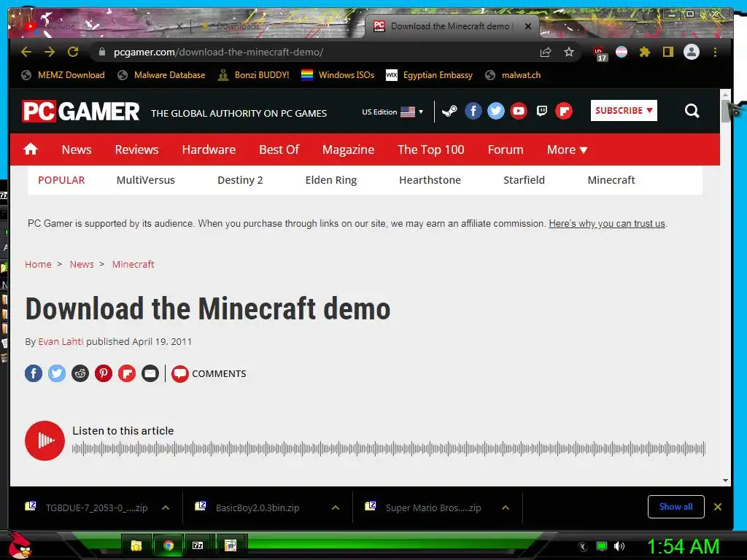Share the article on Pinterest
747x560 pixels.
pyautogui.click(x=104, y=373)
